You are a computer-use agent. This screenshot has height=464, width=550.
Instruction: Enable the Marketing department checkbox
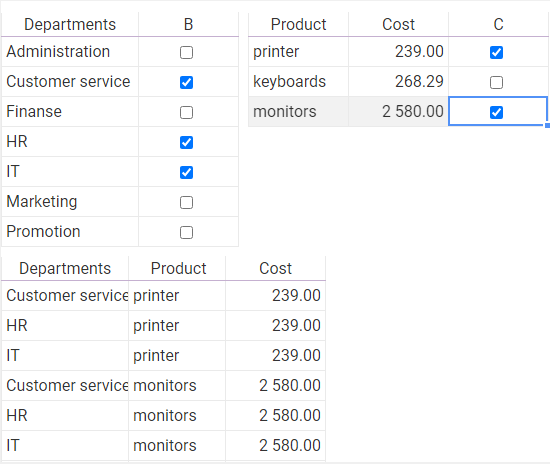point(186,202)
